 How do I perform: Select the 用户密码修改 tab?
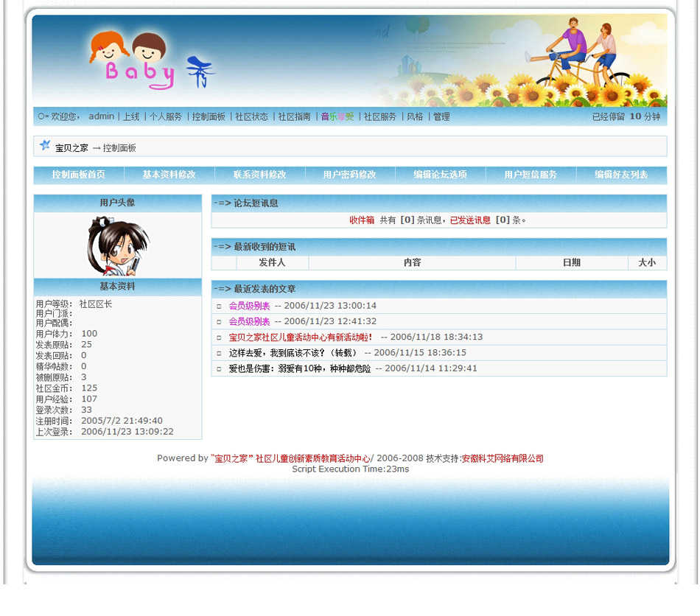(349, 175)
